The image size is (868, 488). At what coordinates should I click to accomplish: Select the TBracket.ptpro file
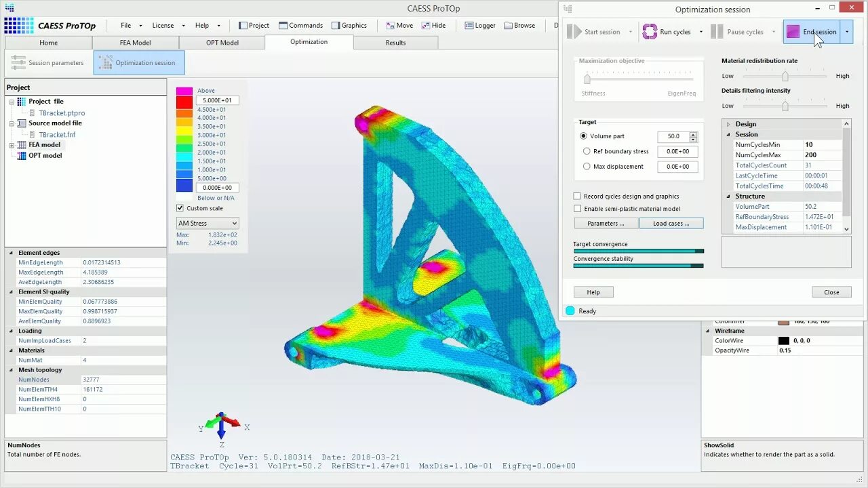61,113
